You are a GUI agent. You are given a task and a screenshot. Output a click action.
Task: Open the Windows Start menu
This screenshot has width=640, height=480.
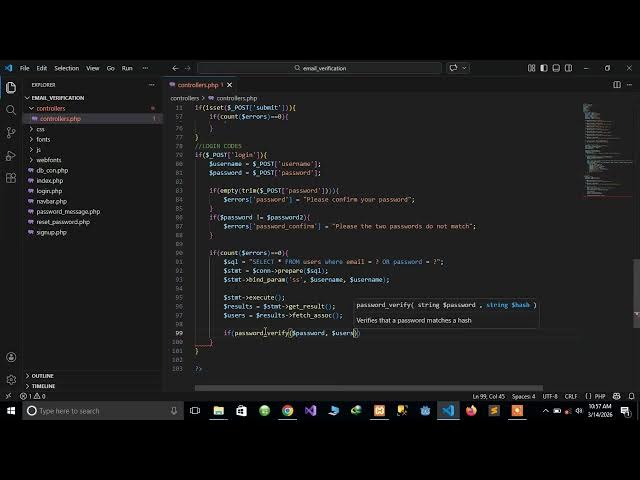point(11,411)
